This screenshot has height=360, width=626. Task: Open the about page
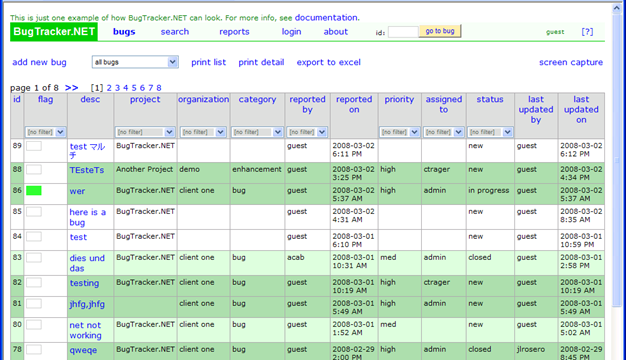coord(336,32)
